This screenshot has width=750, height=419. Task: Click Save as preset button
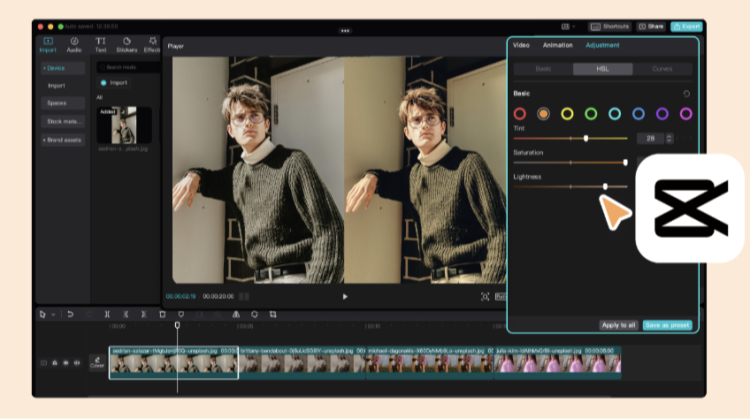[x=667, y=325]
